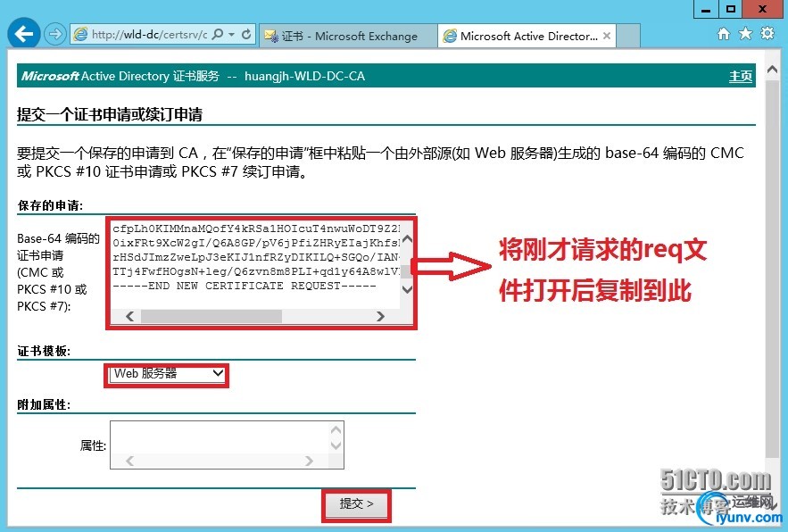
Task: Click the request box horizontal scrollbar thumb
Action: (212, 316)
